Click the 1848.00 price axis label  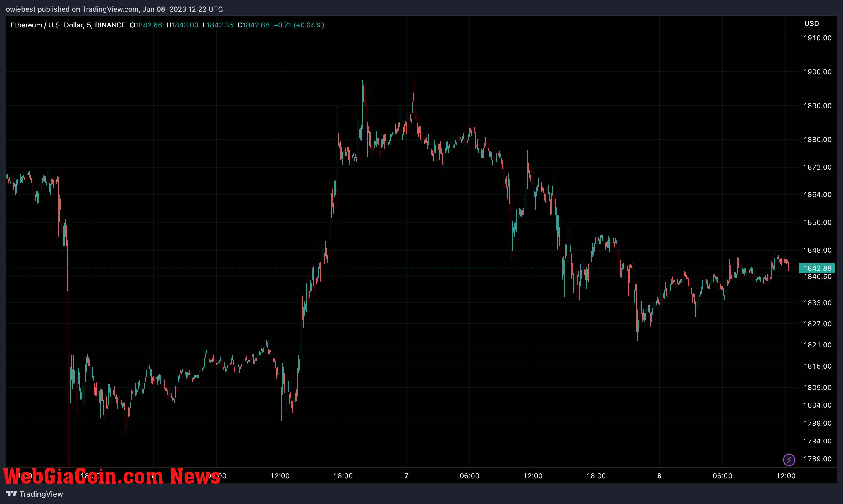click(x=818, y=250)
